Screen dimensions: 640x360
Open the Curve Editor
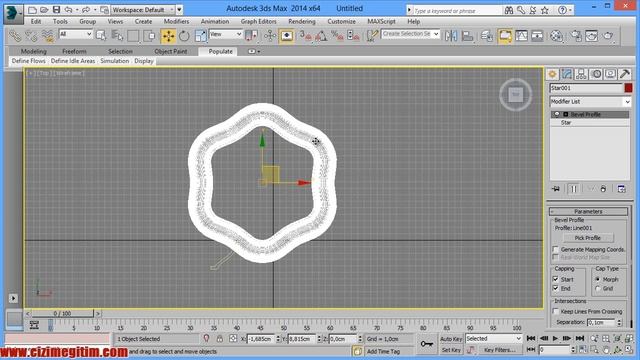(521, 36)
